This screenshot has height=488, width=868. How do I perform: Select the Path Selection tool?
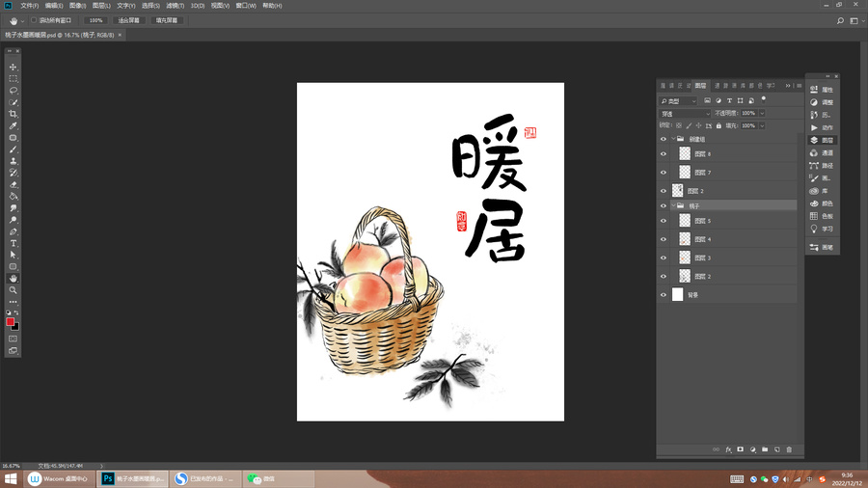tap(13, 255)
